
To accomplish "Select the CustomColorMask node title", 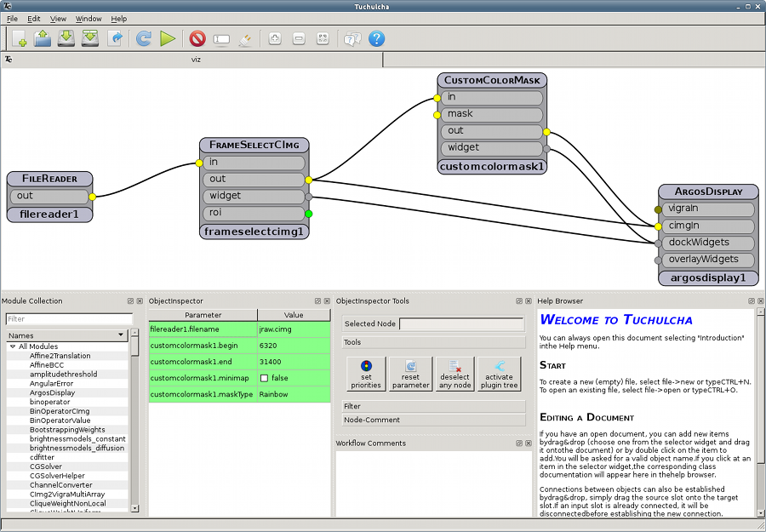I will (492, 80).
